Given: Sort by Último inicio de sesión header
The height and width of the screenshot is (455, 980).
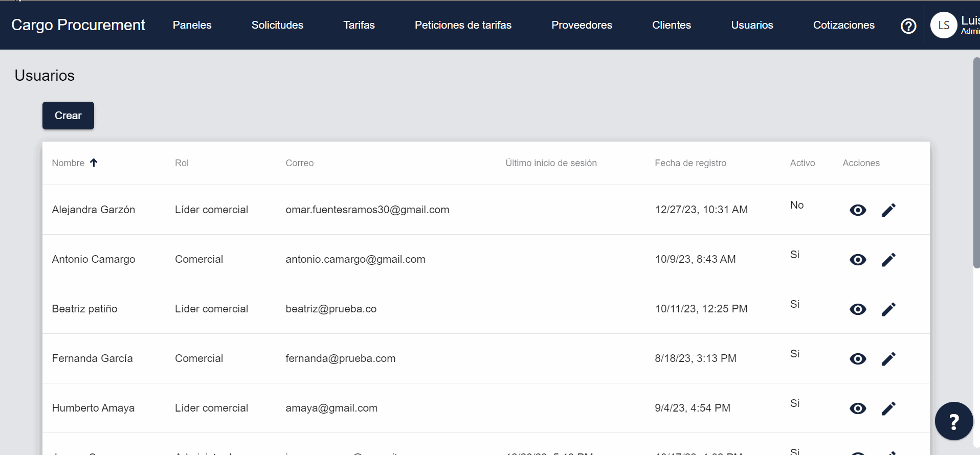Looking at the screenshot, I should pyautogui.click(x=551, y=163).
